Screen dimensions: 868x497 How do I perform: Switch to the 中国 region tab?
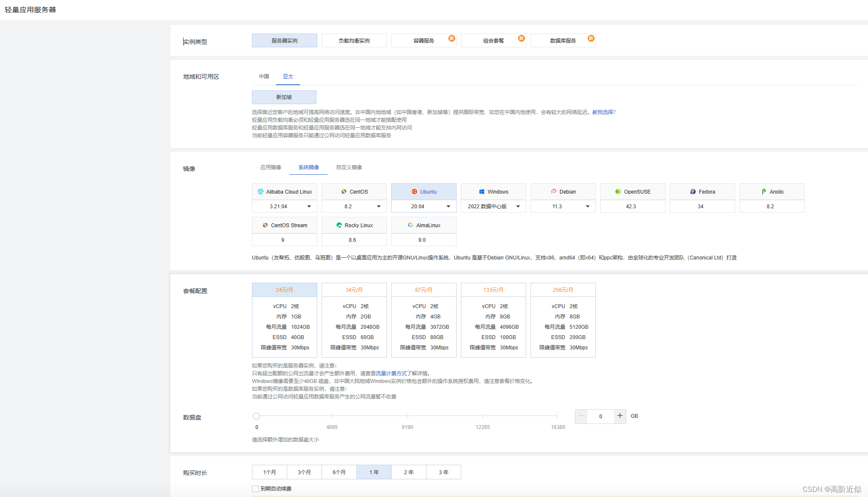[x=264, y=77]
